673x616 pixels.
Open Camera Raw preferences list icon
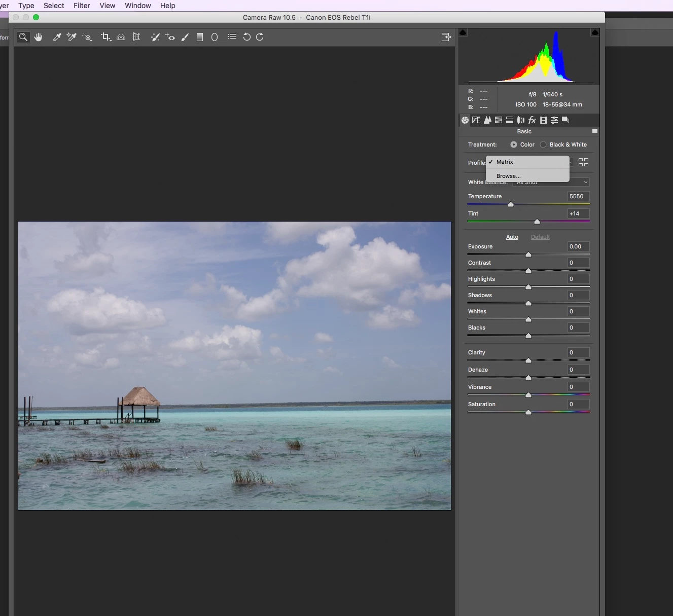(x=232, y=37)
